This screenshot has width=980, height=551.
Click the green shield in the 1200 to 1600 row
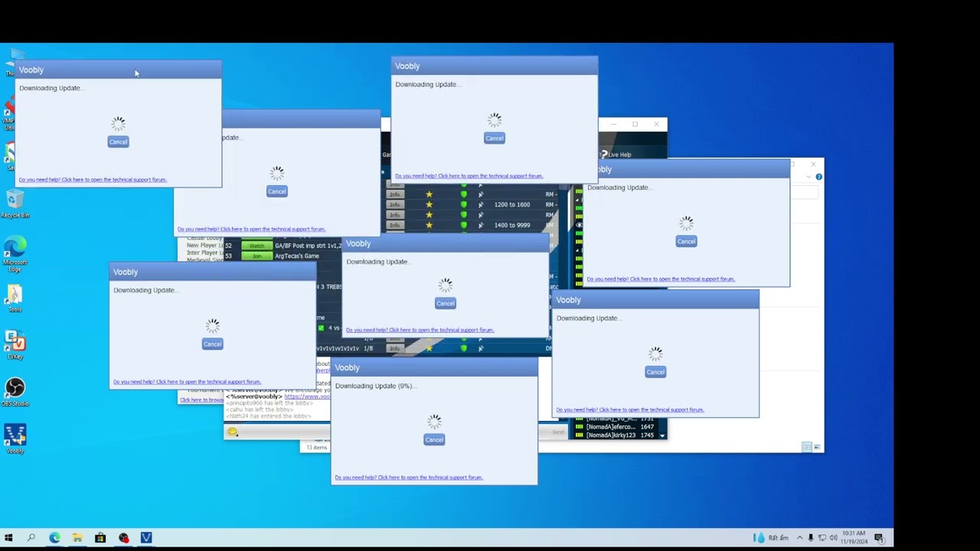[463, 204]
